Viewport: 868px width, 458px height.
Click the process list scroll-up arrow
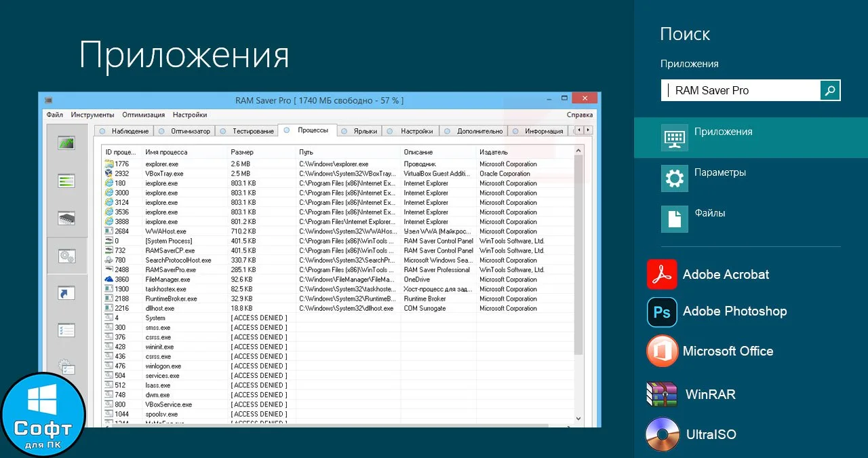pyautogui.click(x=578, y=151)
